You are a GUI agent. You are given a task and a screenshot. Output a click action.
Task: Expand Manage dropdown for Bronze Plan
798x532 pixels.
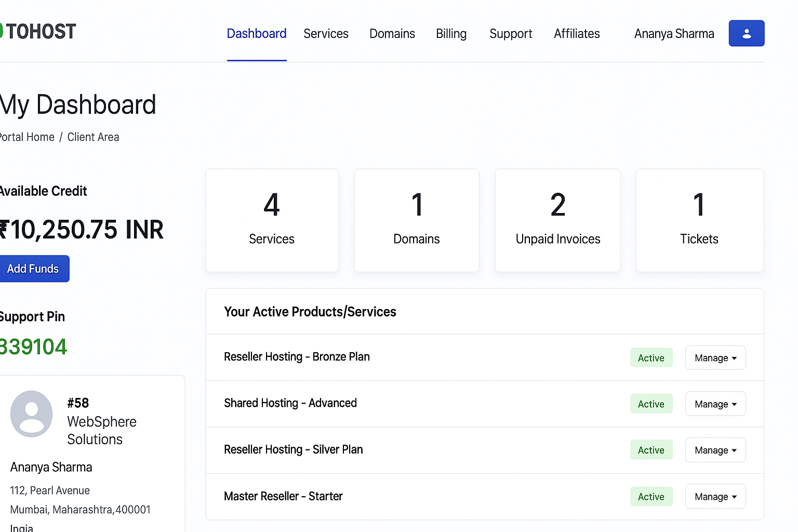point(715,358)
